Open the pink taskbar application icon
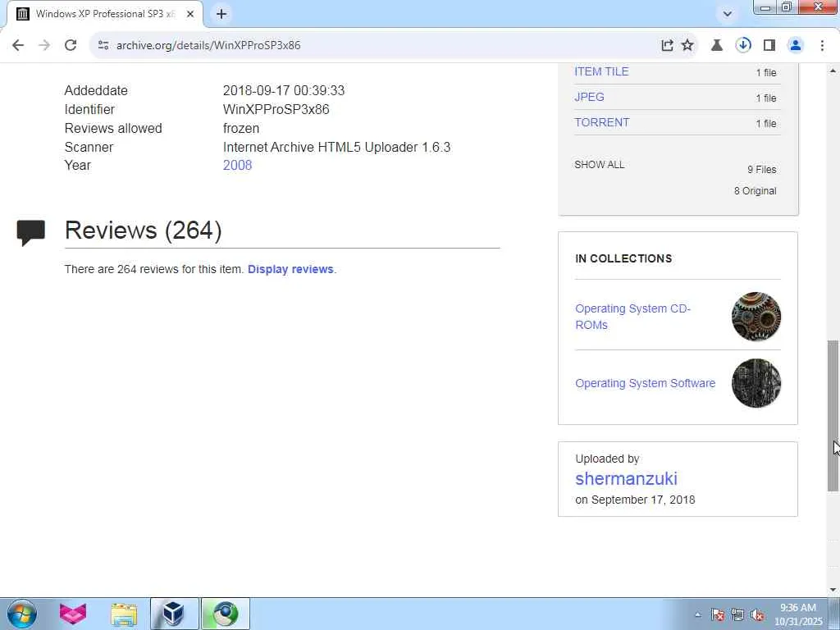840x630 pixels. pos(73,614)
